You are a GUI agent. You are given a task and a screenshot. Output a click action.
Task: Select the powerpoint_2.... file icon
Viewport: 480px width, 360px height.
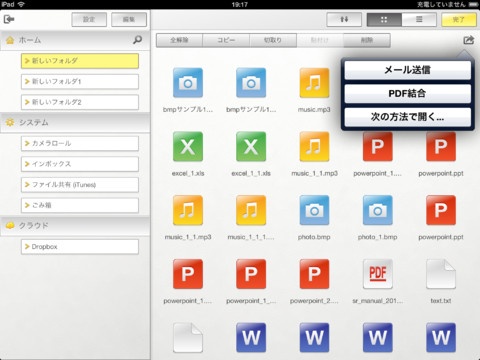[314, 274]
